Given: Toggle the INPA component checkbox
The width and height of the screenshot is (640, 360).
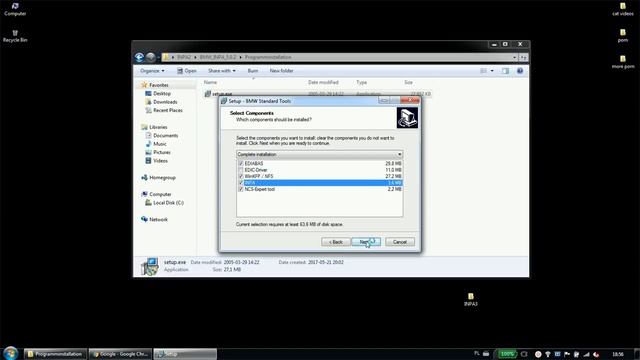Looking at the screenshot, I should (241, 183).
